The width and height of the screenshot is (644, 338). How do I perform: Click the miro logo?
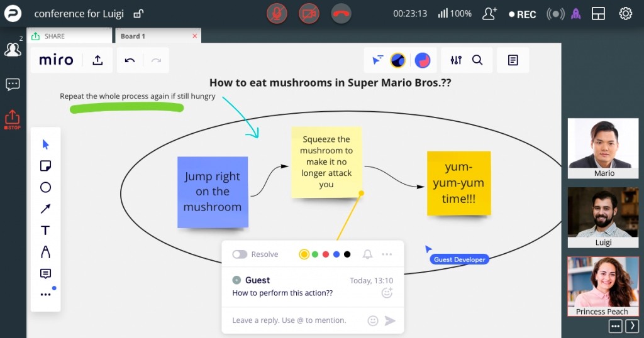tap(56, 60)
